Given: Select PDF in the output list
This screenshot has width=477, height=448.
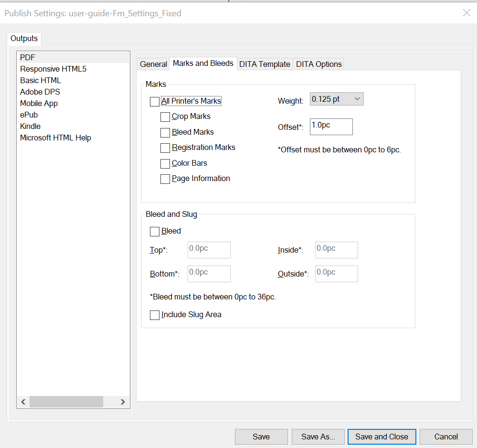Looking at the screenshot, I should (27, 57).
